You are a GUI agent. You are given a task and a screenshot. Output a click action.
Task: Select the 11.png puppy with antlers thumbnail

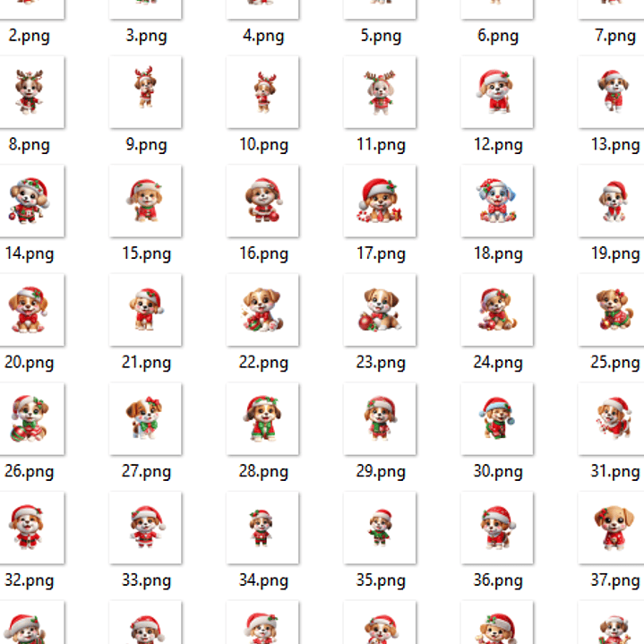(380, 92)
